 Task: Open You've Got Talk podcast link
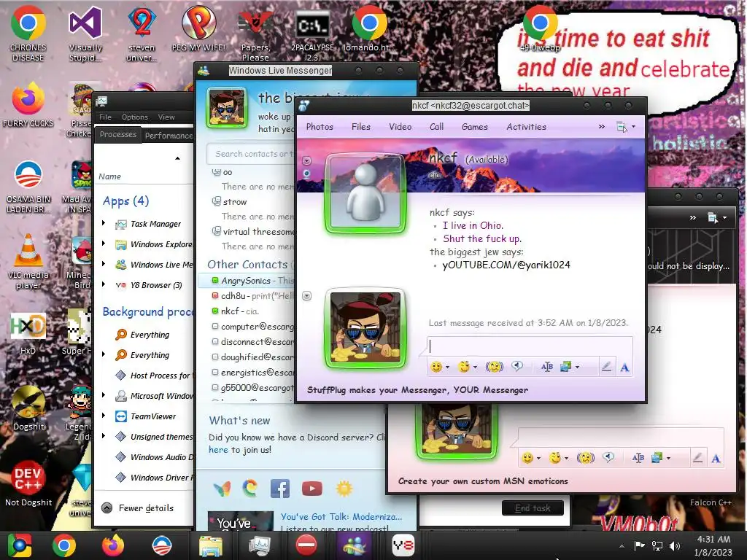(x=341, y=517)
